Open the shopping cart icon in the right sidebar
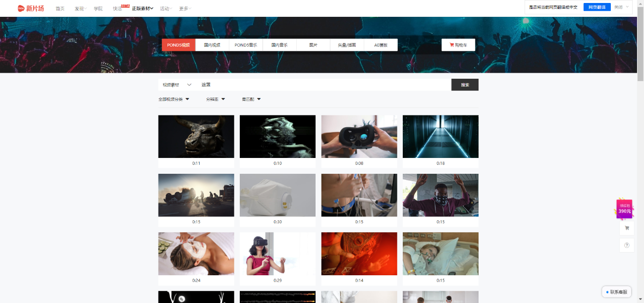 click(627, 228)
